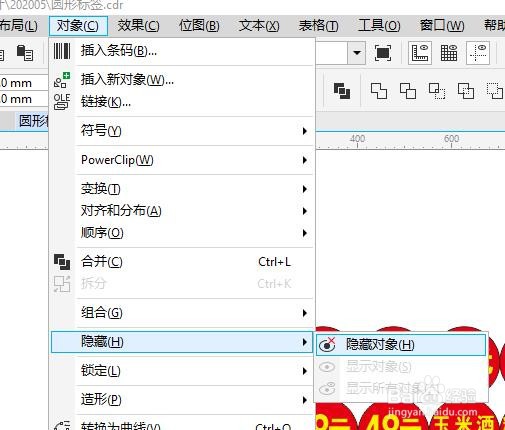Toggle the show grid icon

pos(449,53)
